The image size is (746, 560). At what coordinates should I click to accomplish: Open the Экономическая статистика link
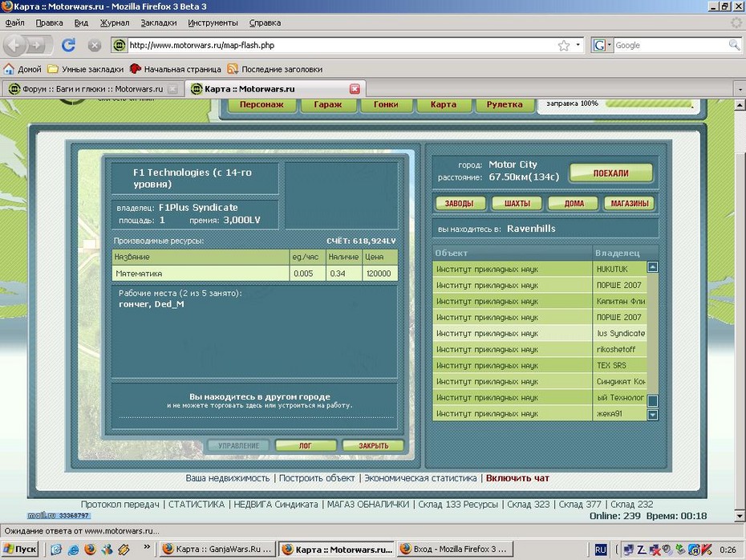tap(420, 478)
